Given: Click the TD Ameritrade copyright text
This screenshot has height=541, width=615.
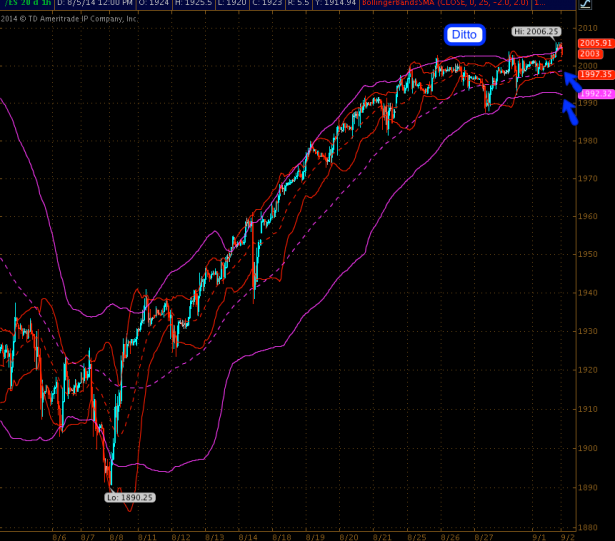Looking at the screenshot, I should (x=70, y=19).
